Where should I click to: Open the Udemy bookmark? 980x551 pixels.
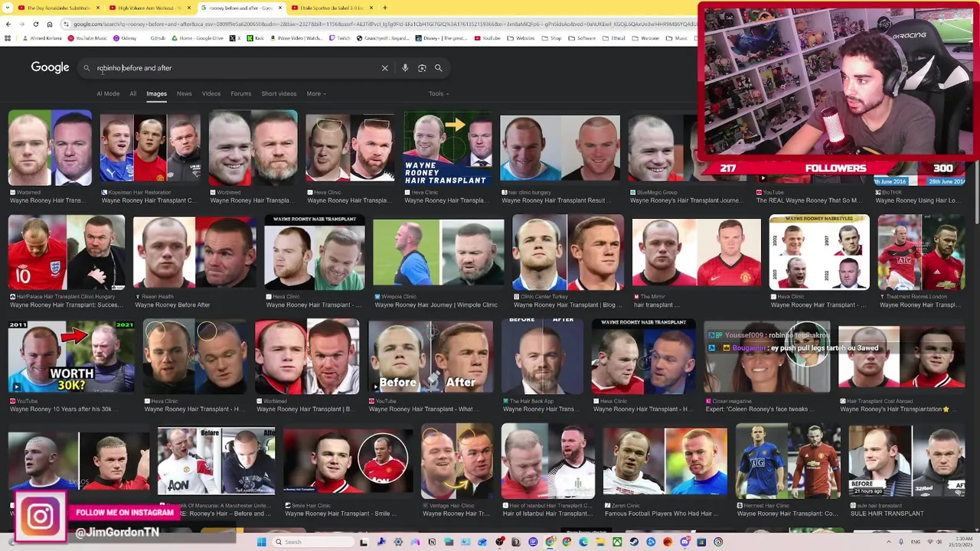(x=124, y=37)
